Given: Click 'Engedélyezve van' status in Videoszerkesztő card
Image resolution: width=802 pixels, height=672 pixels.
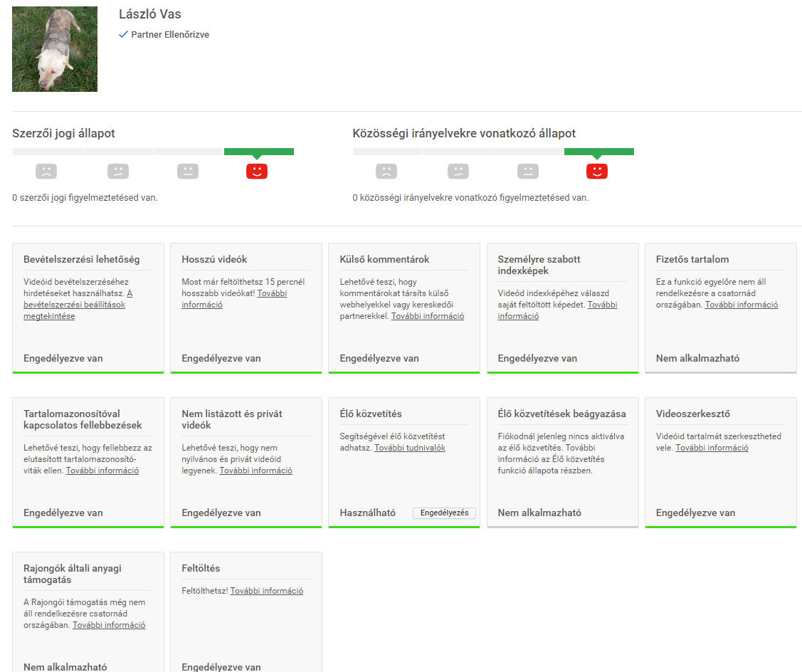Looking at the screenshot, I should [696, 513].
